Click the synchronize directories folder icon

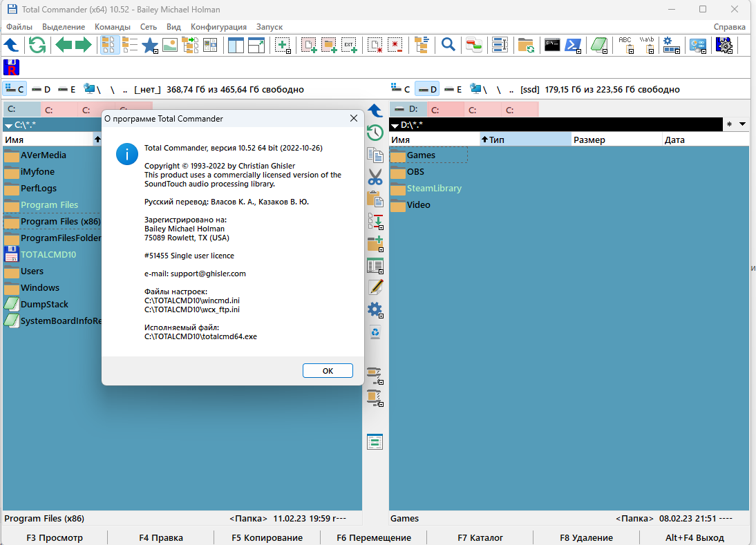point(525,46)
